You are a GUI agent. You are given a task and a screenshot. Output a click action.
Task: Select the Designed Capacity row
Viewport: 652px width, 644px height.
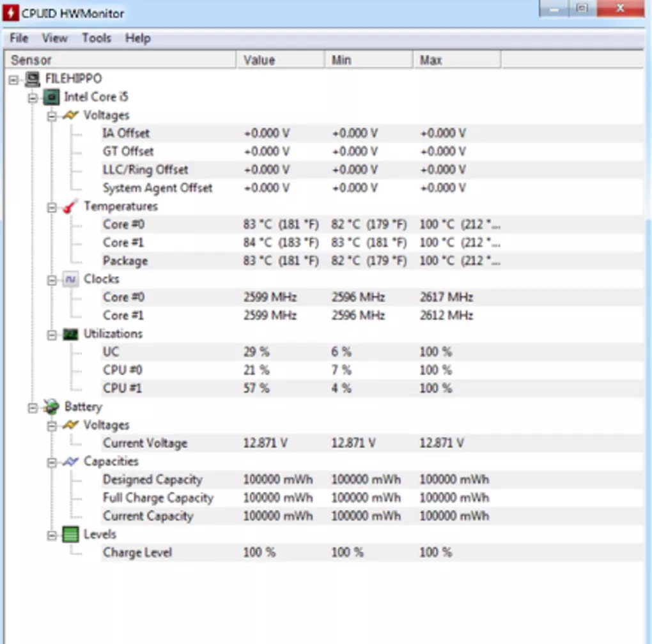click(372, 480)
